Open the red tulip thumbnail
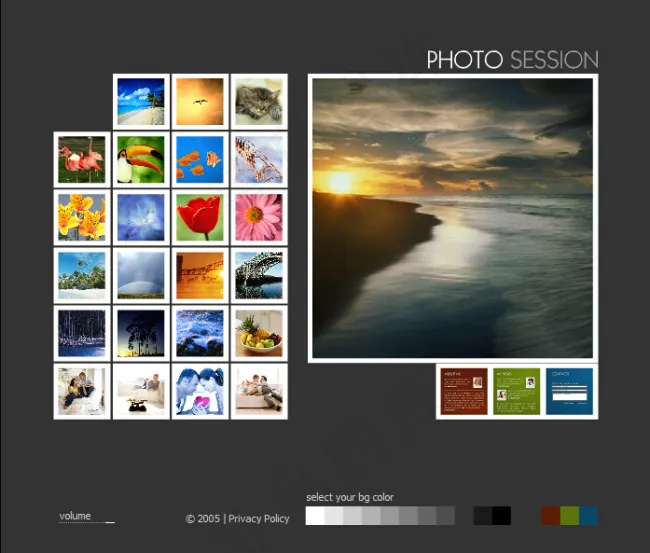The width and height of the screenshot is (650, 553). click(x=200, y=218)
